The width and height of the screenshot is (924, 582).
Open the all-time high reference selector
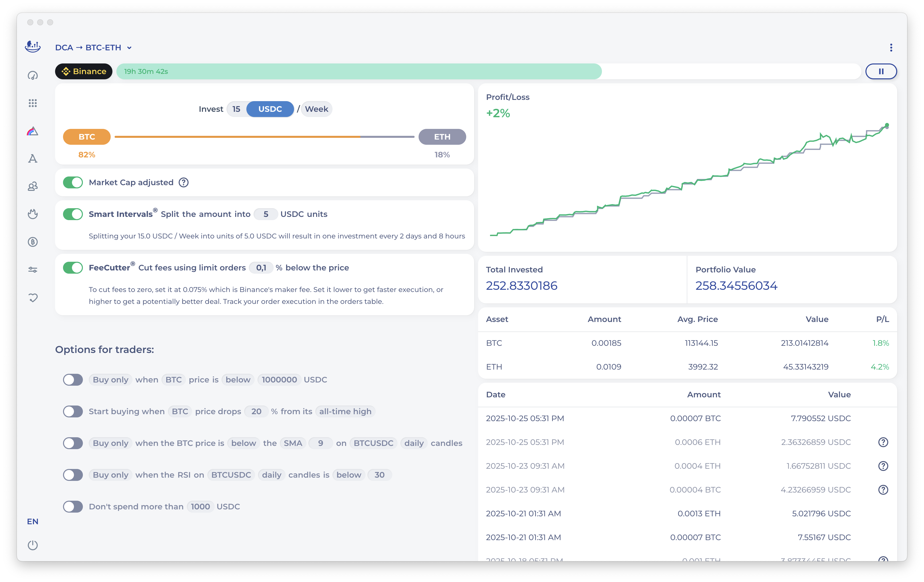point(345,411)
